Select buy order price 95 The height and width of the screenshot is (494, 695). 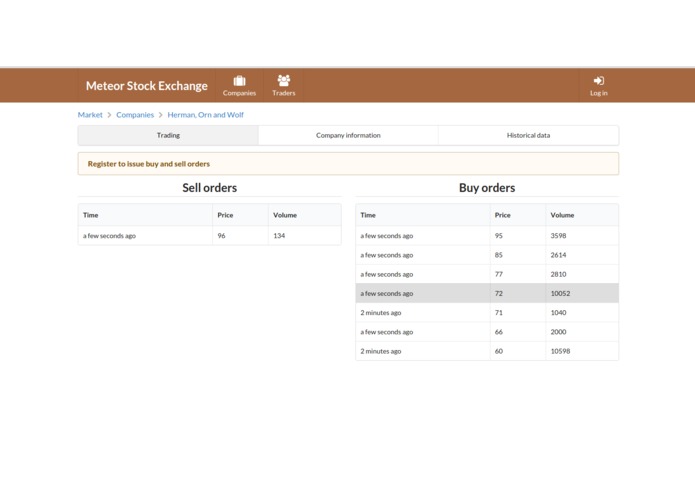[x=518, y=236]
